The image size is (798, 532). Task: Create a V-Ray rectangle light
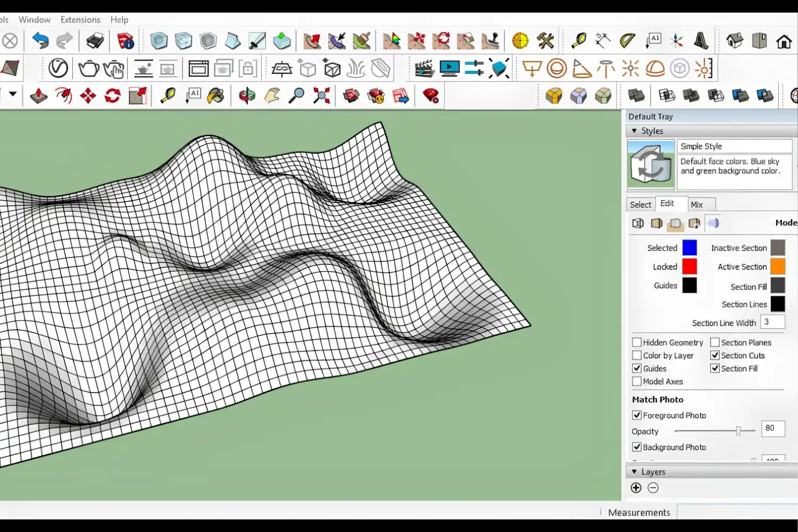click(531, 68)
